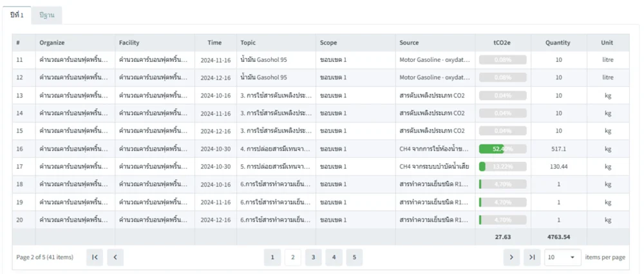The image size is (644, 274).
Task: Click the 52.40% progress bar in row 16
Action: pyautogui.click(x=502, y=149)
